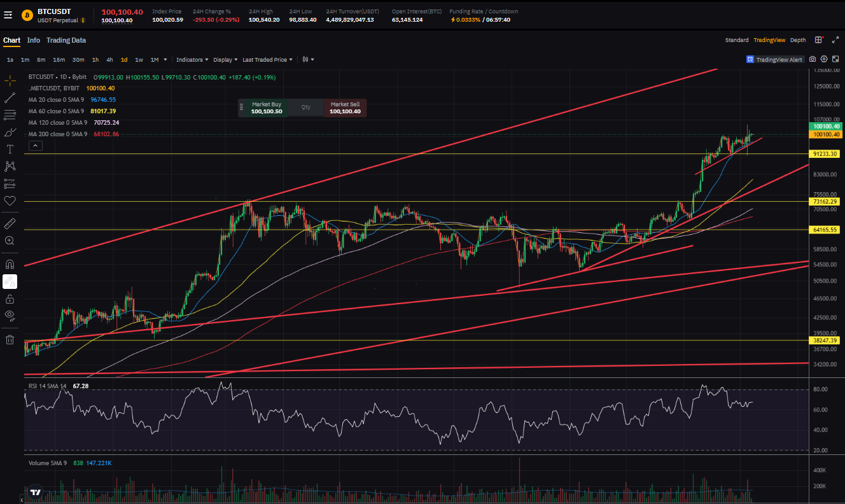Open the Fibonacci retracement tools
This screenshot has width=845, height=504.
click(10, 115)
